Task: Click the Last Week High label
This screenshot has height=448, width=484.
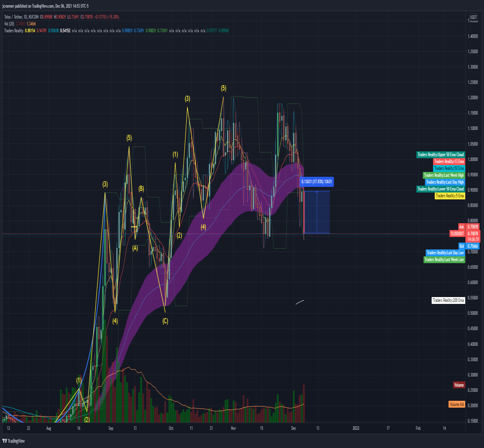Action: click(444, 175)
